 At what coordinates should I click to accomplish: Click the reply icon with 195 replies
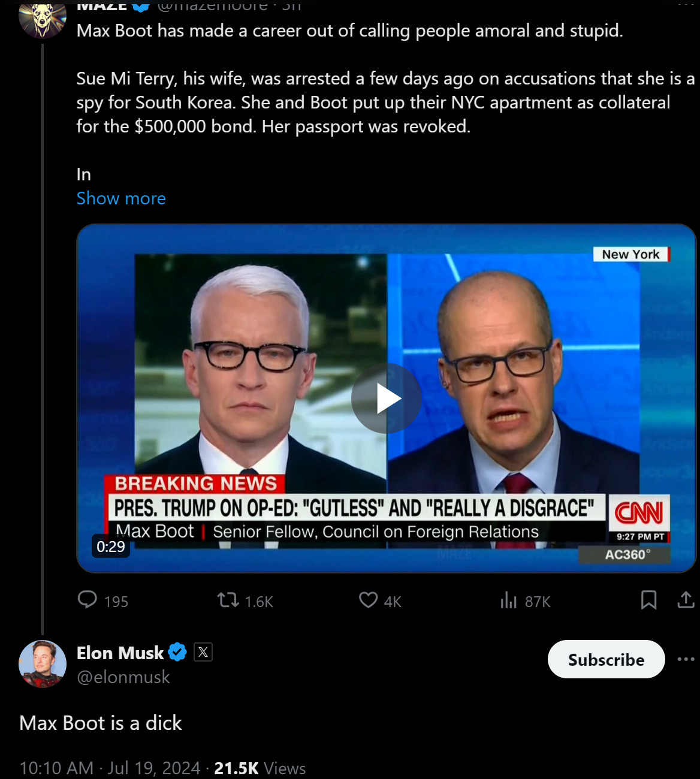click(87, 600)
